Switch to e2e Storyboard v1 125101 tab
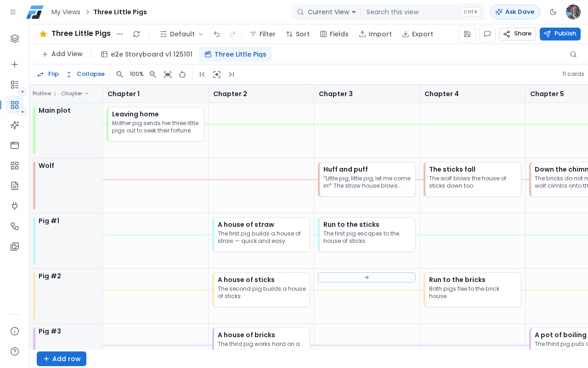The image size is (588, 368). click(147, 54)
